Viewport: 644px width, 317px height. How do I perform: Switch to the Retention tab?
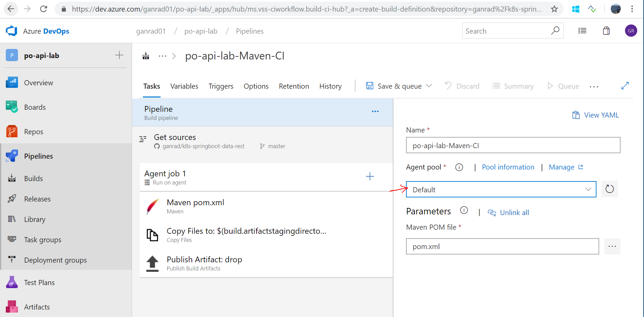pyautogui.click(x=294, y=86)
